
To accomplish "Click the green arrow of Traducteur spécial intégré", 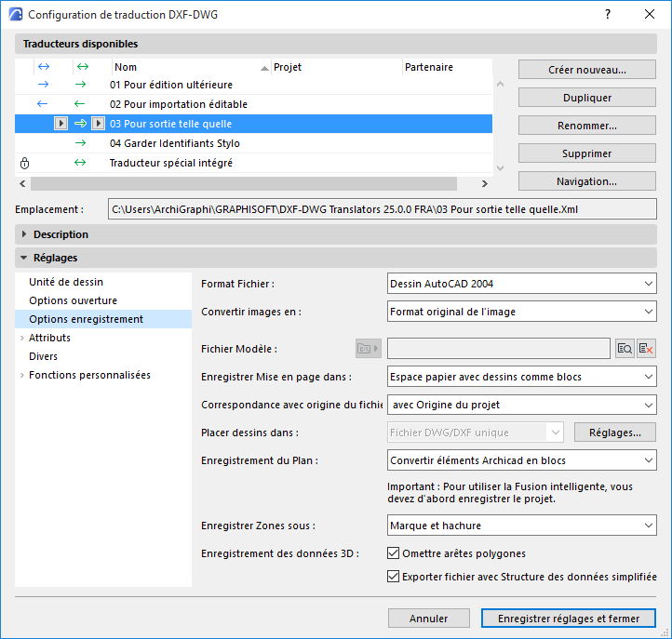I will point(80,163).
